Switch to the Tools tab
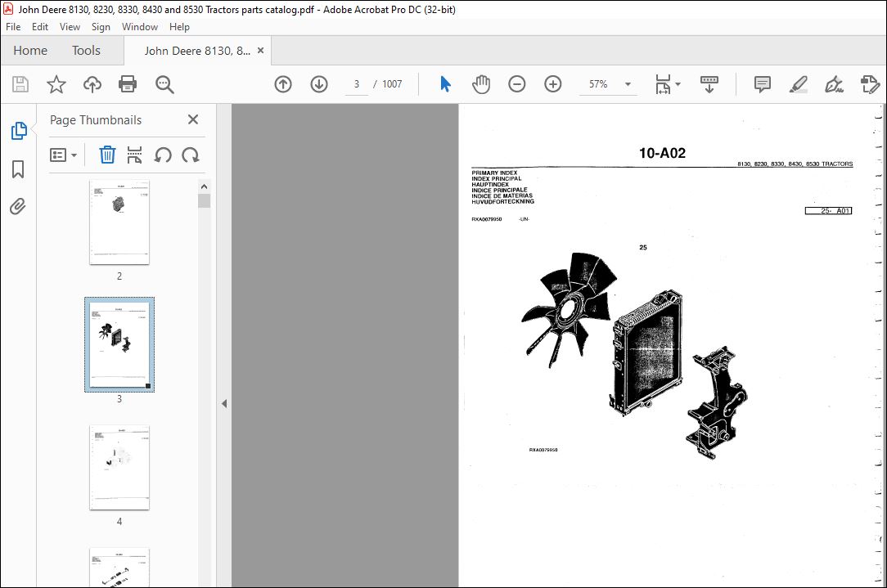 [86, 51]
